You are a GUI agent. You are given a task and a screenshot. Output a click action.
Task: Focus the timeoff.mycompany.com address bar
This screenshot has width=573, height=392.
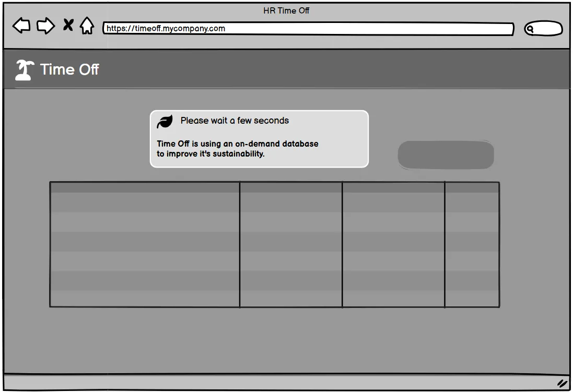pyautogui.click(x=308, y=29)
